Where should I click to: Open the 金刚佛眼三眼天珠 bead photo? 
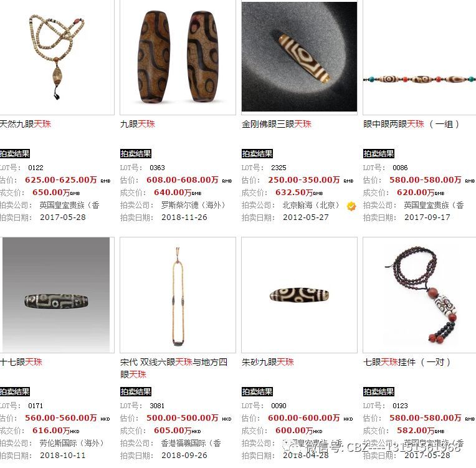point(299,57)
